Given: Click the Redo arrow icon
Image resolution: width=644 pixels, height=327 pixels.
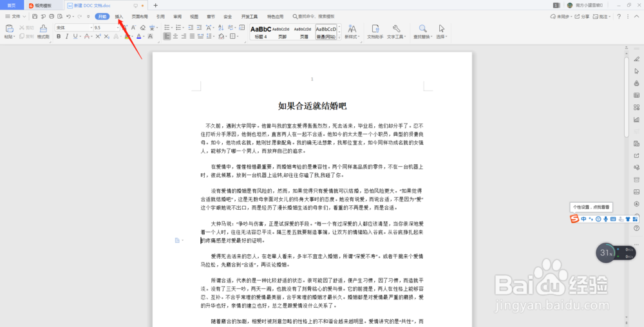Looking at the screenshot, I should 79,16.
